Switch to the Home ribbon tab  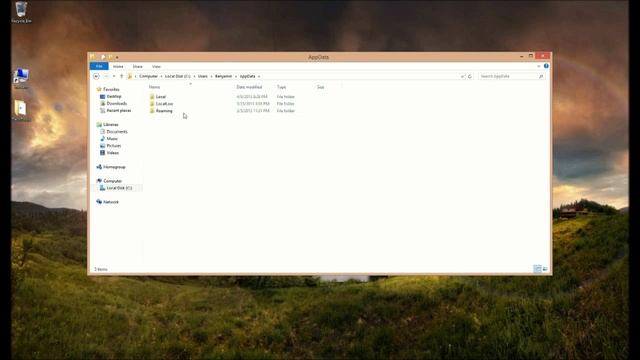point(118,67)
